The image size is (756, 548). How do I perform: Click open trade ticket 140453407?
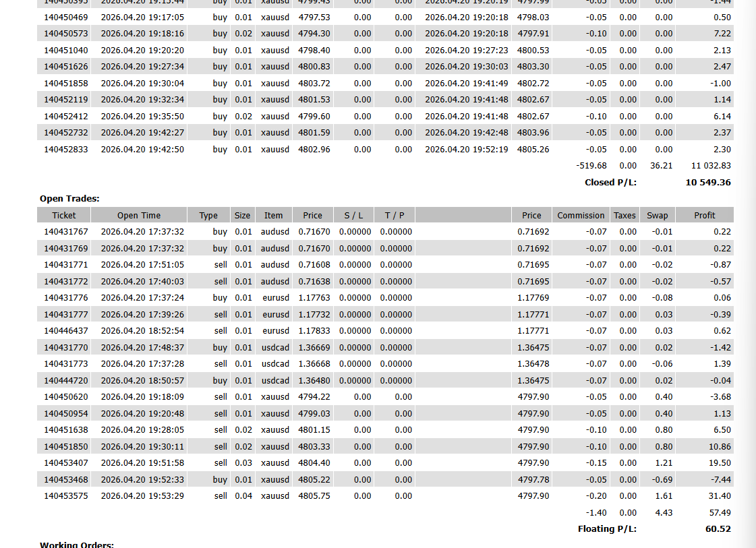[66, 462]
